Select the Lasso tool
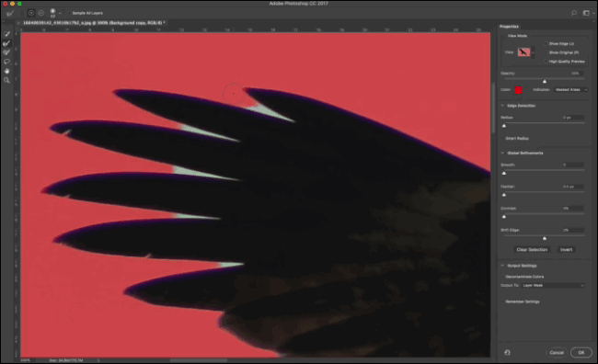598x364 pixels. pyautogui.click(x=6, y=62)
